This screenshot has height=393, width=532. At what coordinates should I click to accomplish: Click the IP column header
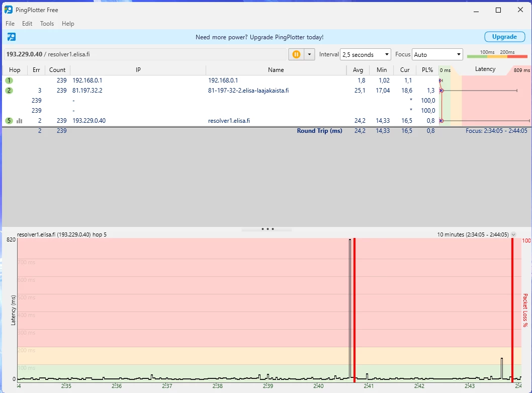pyautogui.click(x=138, y=69)
